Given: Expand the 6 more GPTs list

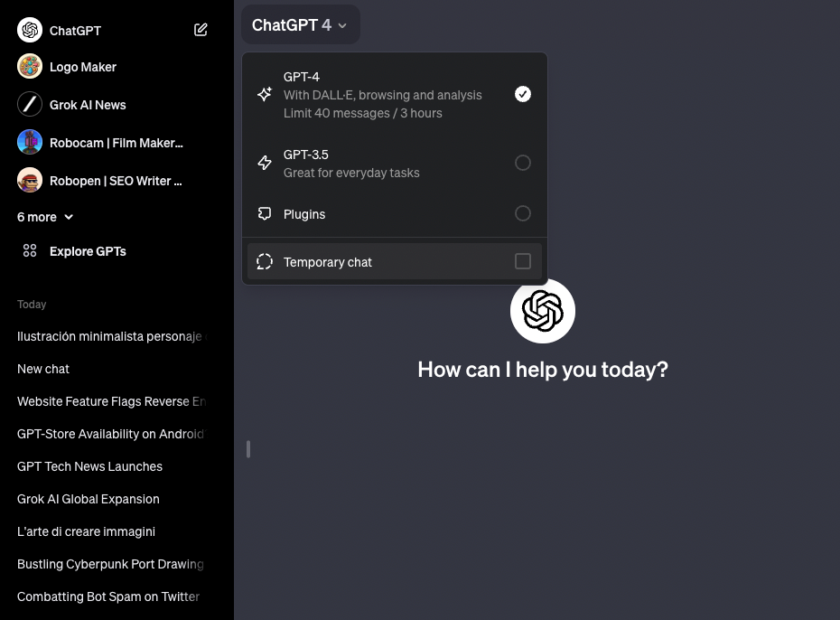Looking at the screenshot, I should tap(45, 217).
